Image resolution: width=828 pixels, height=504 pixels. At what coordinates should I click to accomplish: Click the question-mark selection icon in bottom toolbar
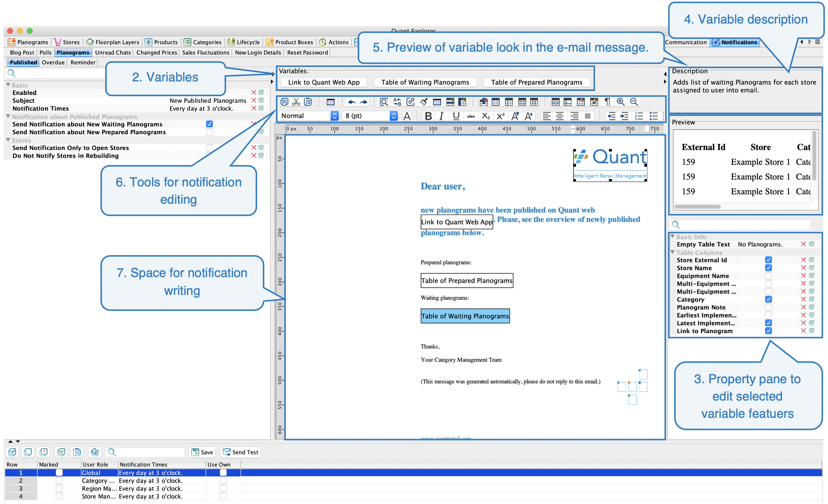(44, 452)
